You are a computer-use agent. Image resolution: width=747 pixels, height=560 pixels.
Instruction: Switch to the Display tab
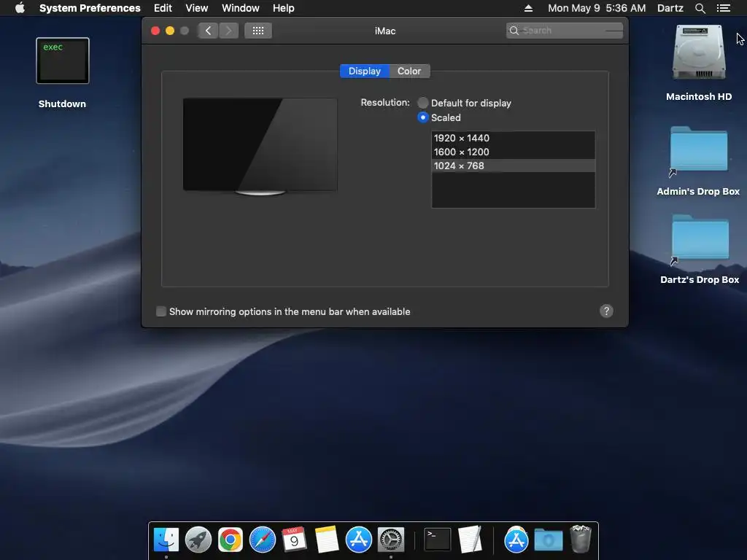pos(365,71)
